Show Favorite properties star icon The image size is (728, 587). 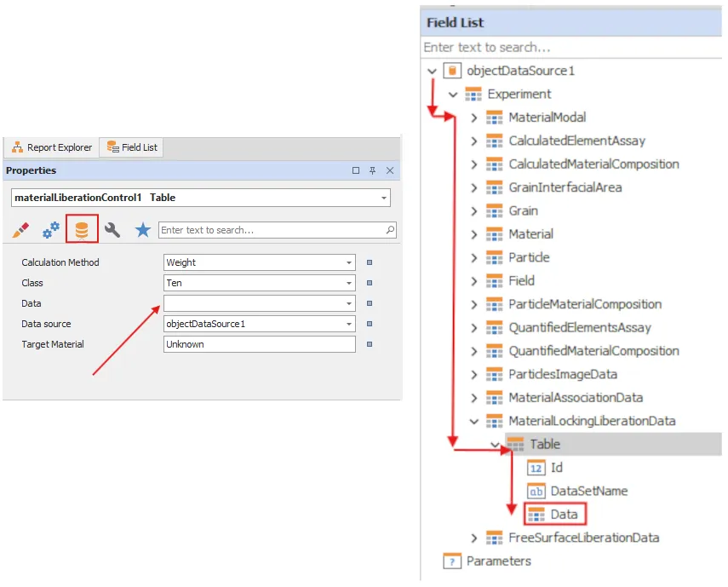click(x=143, y=229)
